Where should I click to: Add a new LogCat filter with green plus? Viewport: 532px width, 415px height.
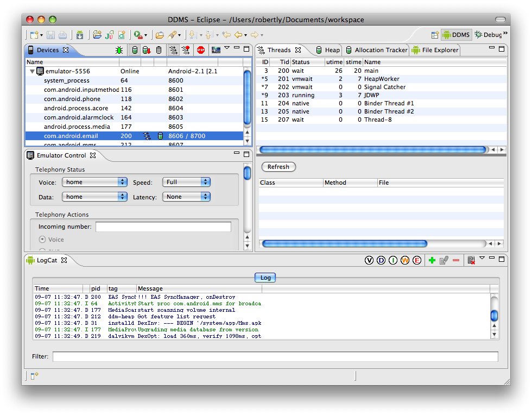[432, 260]
